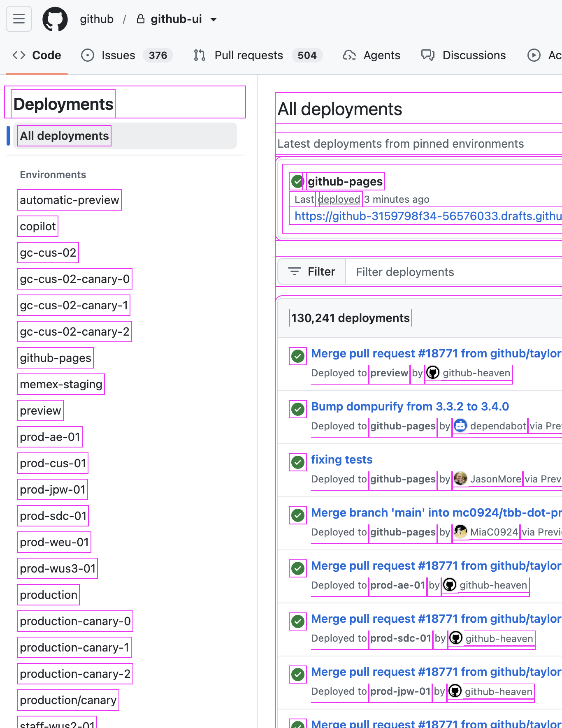Choose the memex-staging environment
562x728 pixels.
[x=61, y=384]
